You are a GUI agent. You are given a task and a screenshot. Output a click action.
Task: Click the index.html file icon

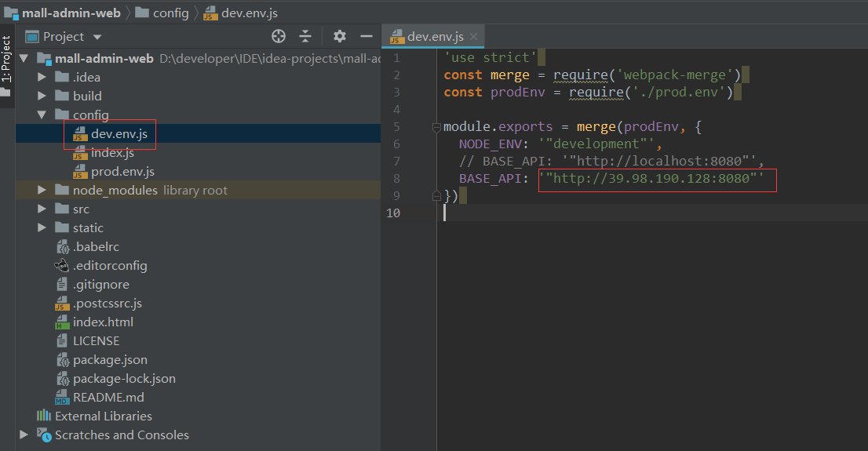(63, 322)
